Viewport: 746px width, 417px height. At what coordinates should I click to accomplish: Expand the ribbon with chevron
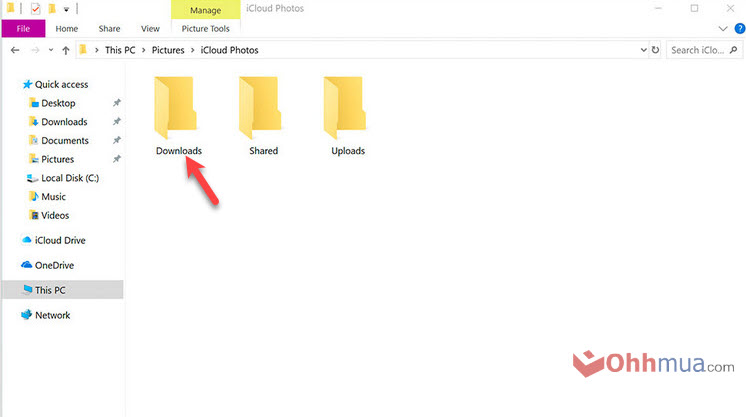[x=723, y=29]
